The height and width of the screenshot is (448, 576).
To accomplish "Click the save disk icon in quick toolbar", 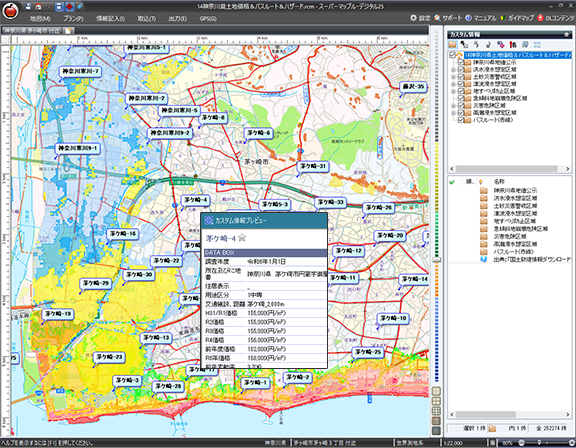I will point(29,6).
